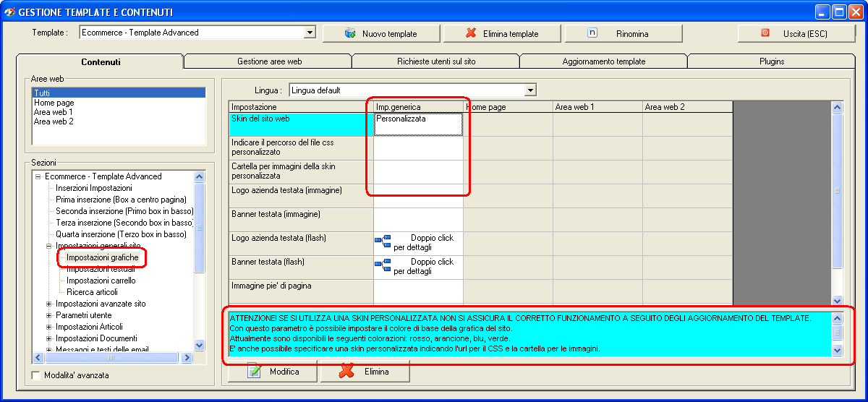Collapse the Ecommerce - Template Advanced tree node
The height and width of the screenshot is (402, 868).
pos(38,176)
